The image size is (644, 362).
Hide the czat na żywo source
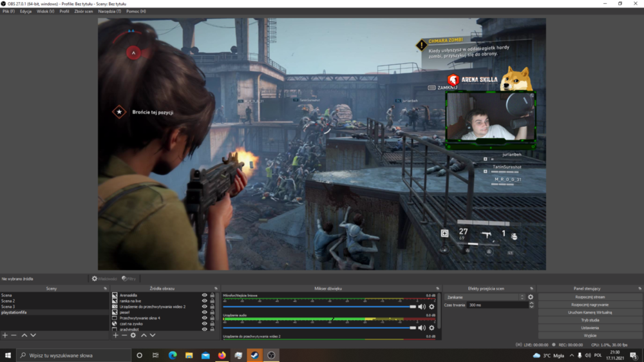[x=205, y=324]
